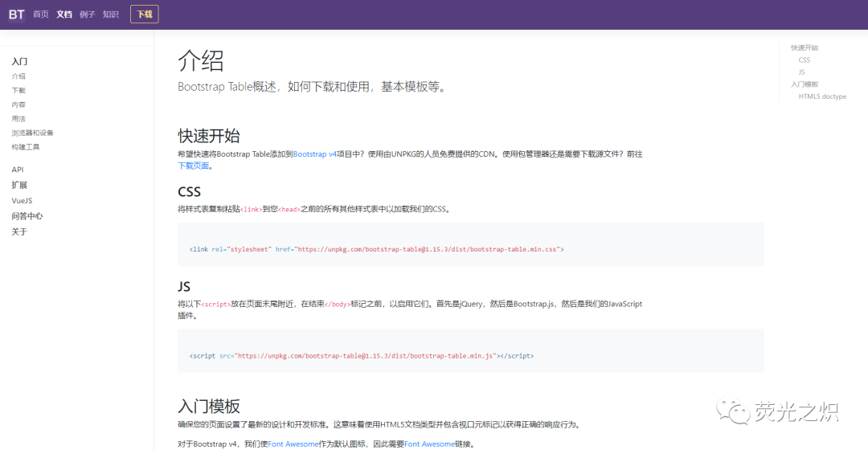
Task: Open the 用法 sidebar link
Action: [18, 118]
